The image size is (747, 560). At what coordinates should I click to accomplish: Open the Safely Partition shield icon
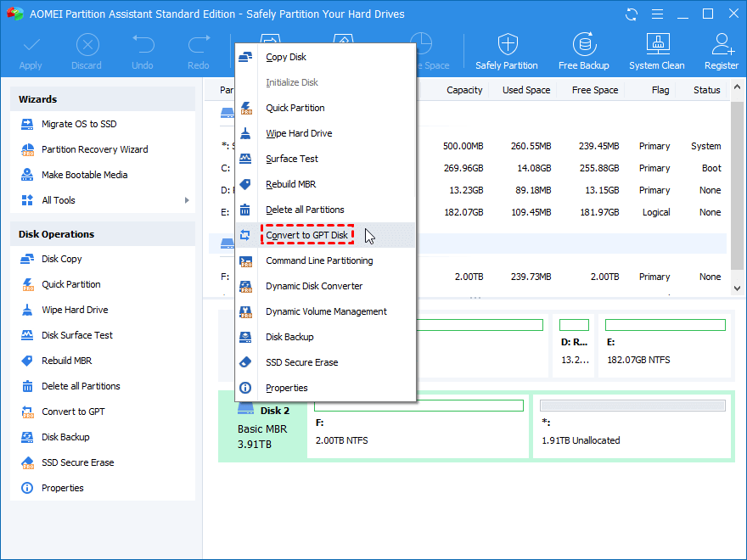508,44
